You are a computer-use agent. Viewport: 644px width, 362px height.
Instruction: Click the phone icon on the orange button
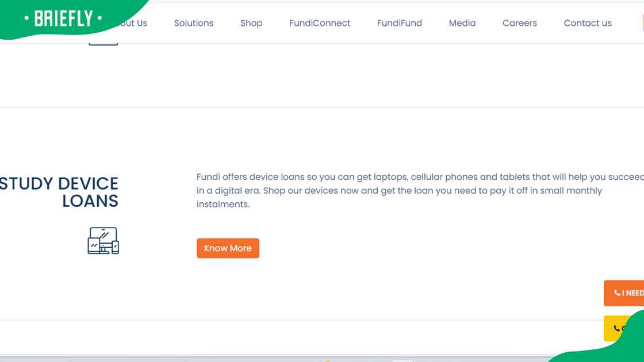click(618, 292)
